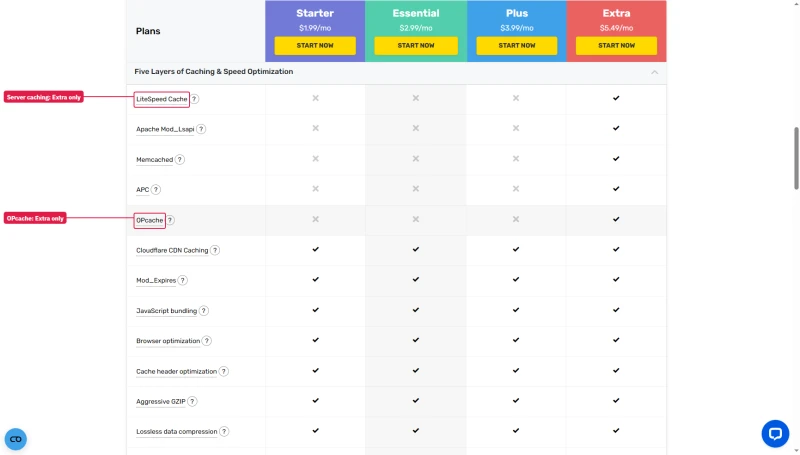Screen dimensions: 800x455
Task: Click the Aggressive GZIP help icon
Action: coord(192,401)
